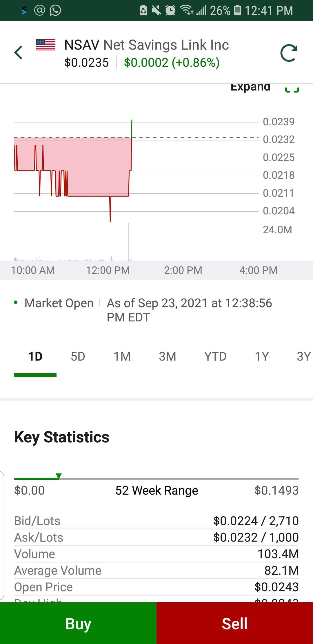Tap the back arrow chevron
The height and width of the screenshot is (644, 313).
(18, 53)
